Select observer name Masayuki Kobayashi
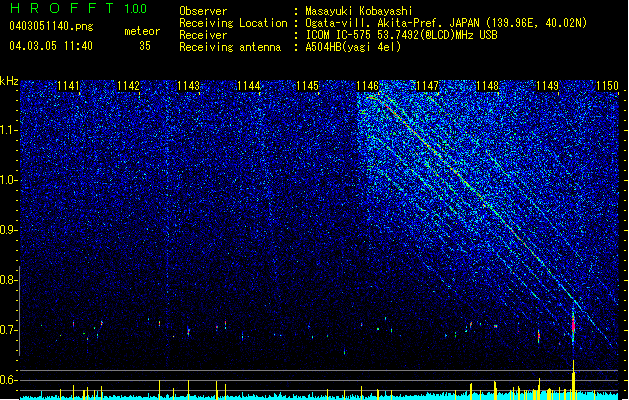The image size is (629, 400). pos(359,11)
